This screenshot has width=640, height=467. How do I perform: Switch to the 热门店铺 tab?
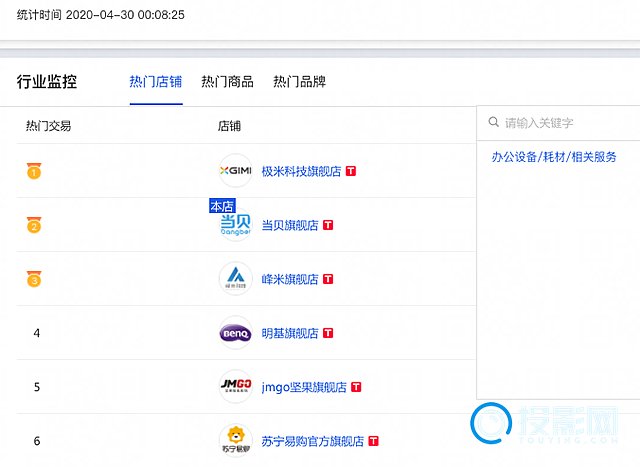[x=155, y=82]
